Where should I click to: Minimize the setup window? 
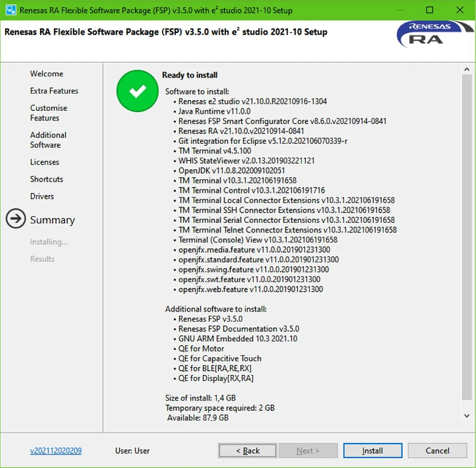point(399,10)
